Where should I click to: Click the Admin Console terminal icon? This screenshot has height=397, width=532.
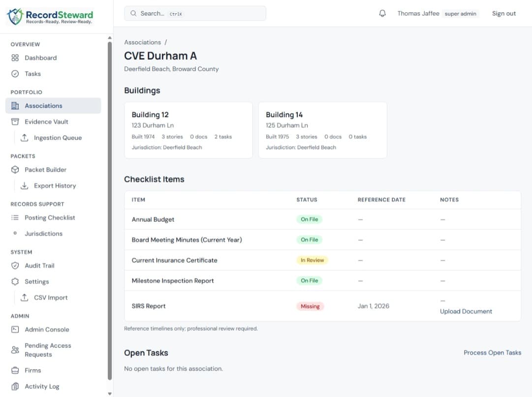pyautogui.click(x=15, y=330)
